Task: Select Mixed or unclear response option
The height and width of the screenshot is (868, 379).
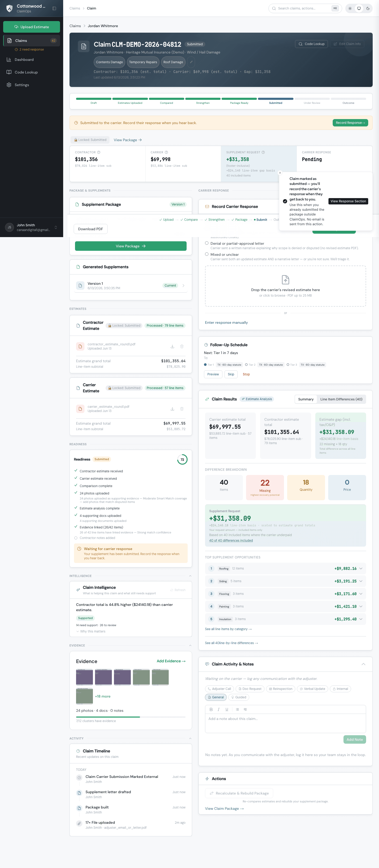Action: click(x=207, y=254)
